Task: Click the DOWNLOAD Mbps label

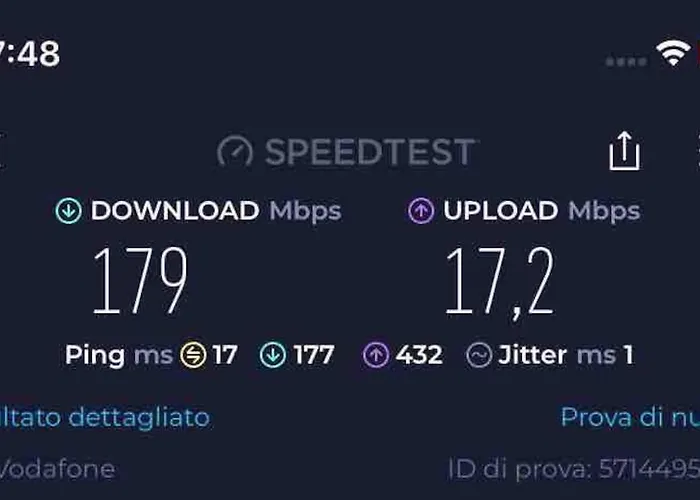Action: pyautogui.click(x=216, y=211)
